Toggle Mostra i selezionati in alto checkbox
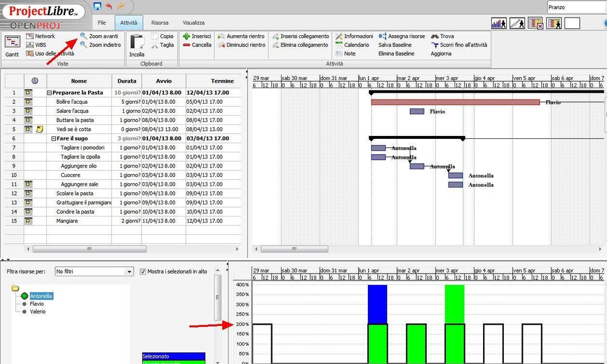Viewport: 607px width, 364px height. (x=144, y=271)
